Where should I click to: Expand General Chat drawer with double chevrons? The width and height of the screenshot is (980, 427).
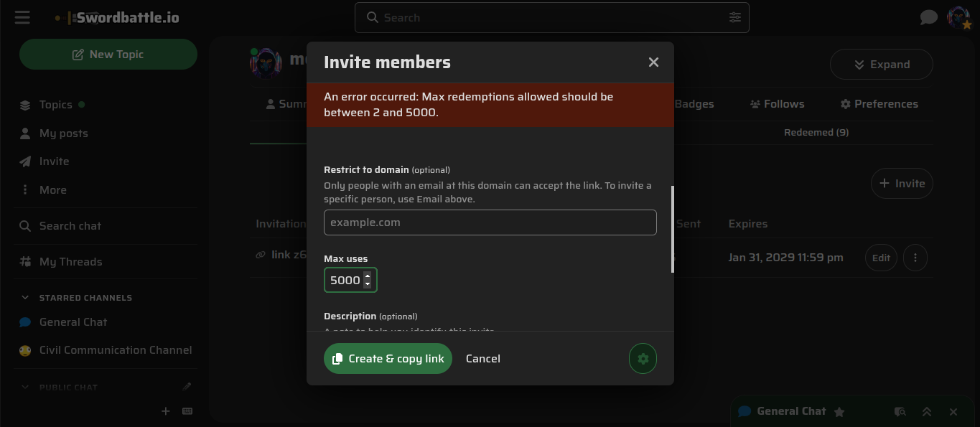click(x=927, y=412)
